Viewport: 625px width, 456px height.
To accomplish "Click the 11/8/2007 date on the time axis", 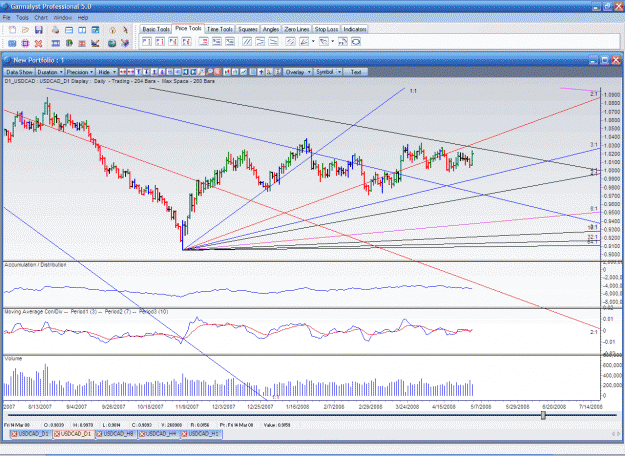I will click(x=187, y=407).
